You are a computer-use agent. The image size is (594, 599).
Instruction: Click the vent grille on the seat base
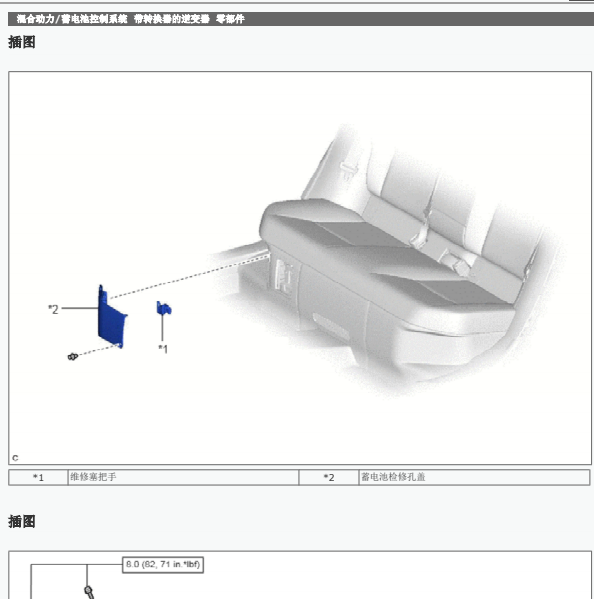284,277
